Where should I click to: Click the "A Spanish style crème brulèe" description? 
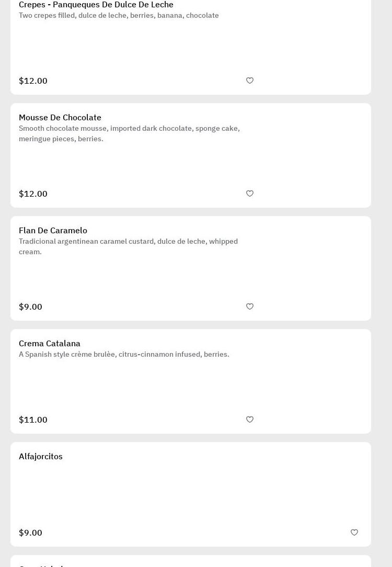pos(124,355)
